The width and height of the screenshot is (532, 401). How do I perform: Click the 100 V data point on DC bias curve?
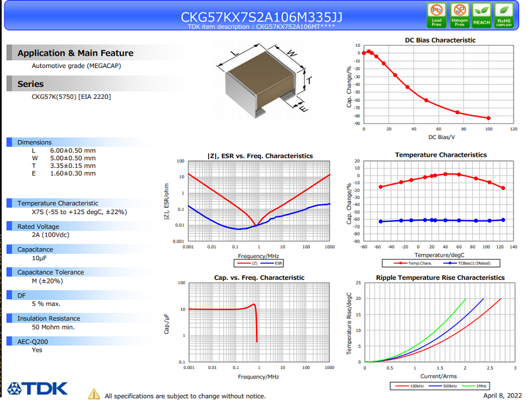(489, 118)
